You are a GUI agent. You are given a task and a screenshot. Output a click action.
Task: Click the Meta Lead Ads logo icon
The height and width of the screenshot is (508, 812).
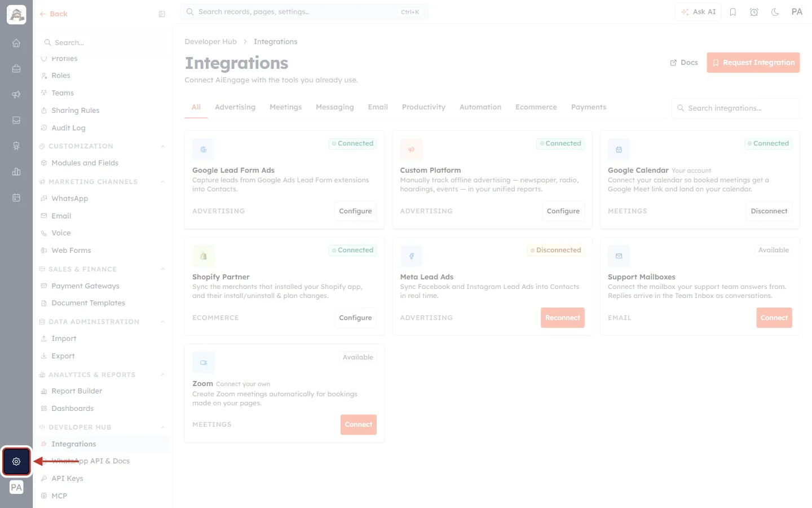point(412,256)
